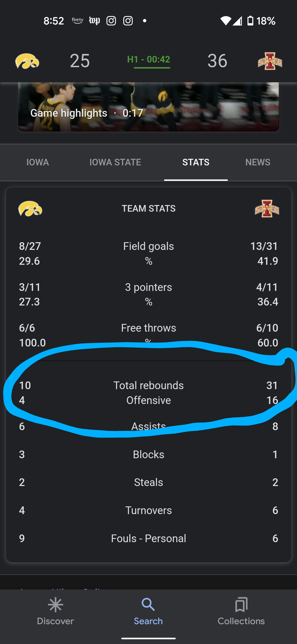
Task: Tap the Washington Post notification icon
Action: [x=94, y=21]
